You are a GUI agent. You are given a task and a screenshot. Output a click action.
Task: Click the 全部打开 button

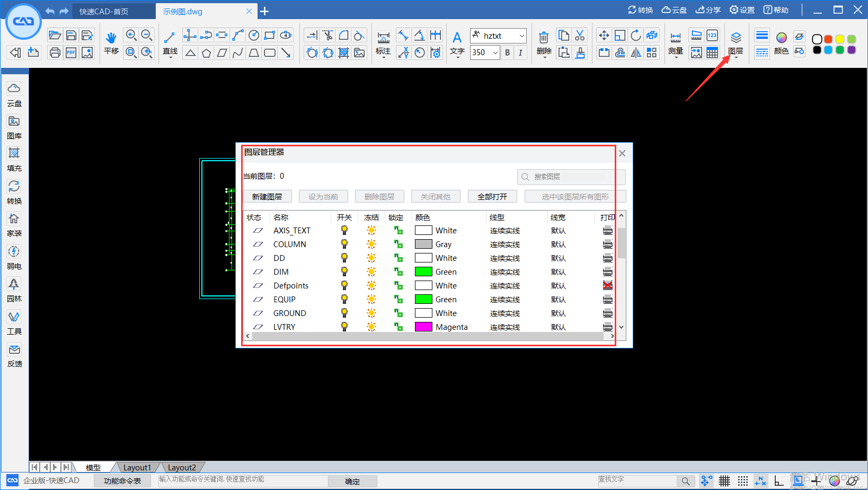tap(492, 197)
